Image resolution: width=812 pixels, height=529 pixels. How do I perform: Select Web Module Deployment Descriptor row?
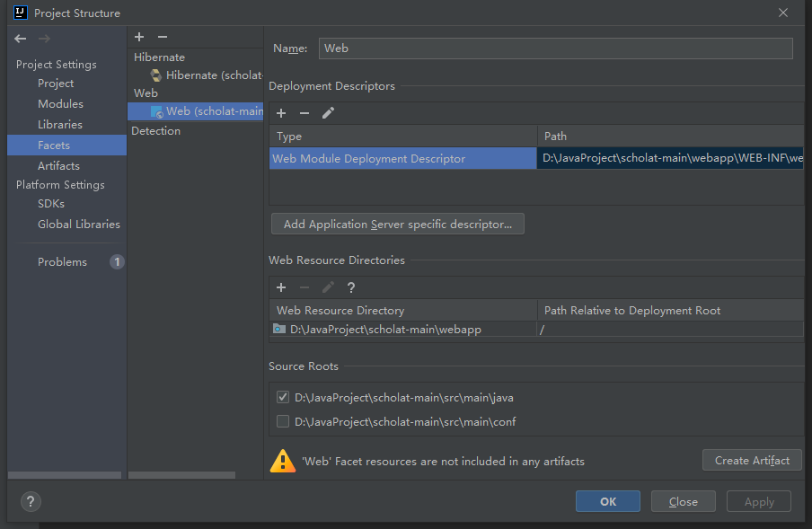pos(403,158)
